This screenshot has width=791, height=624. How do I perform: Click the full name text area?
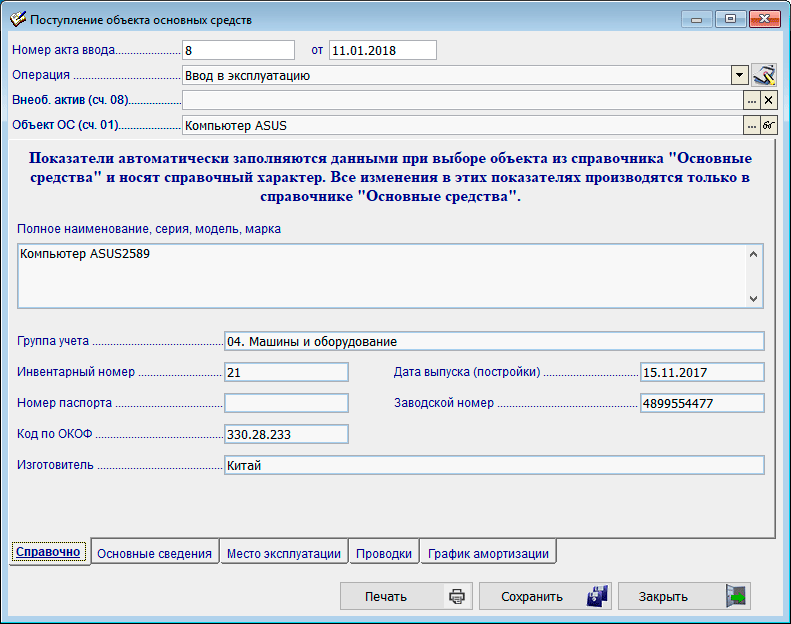click(x=390, y=276)
